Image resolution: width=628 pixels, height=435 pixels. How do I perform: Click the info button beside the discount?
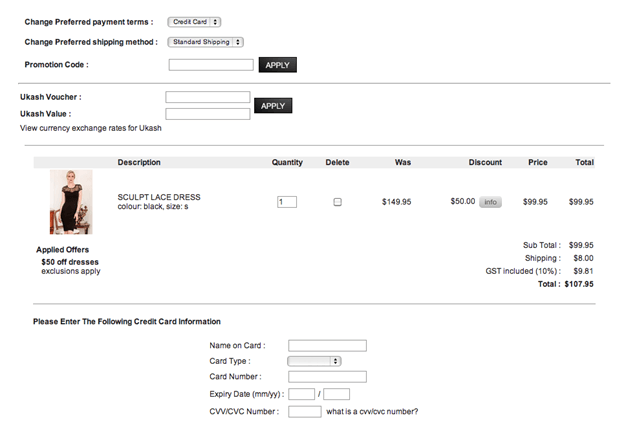[x=490, y=202]
